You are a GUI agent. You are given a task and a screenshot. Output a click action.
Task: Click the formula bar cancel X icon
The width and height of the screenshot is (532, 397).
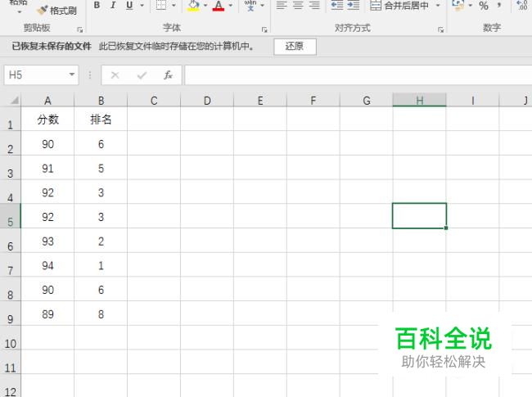click(x=115, y=75)
